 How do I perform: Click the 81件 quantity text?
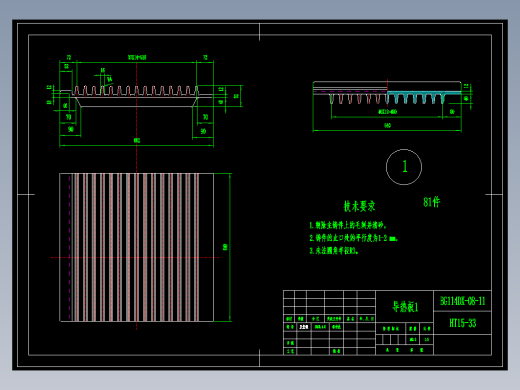432,202
